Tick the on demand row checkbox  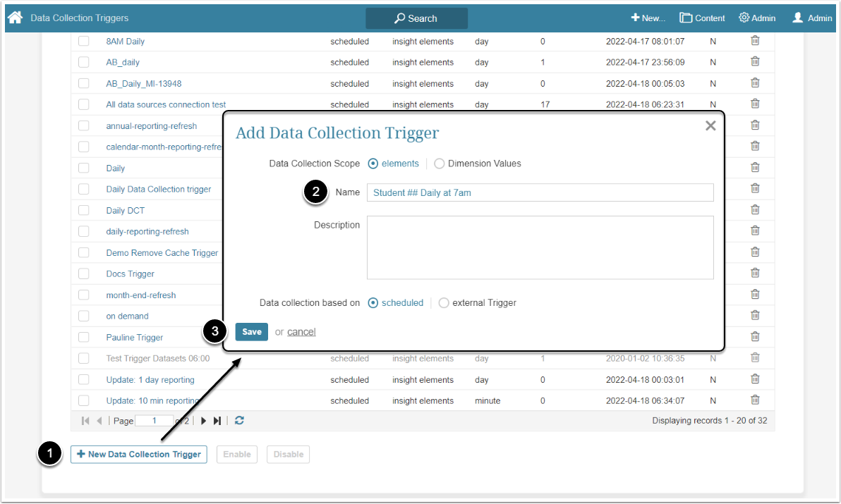click(84, 316)
